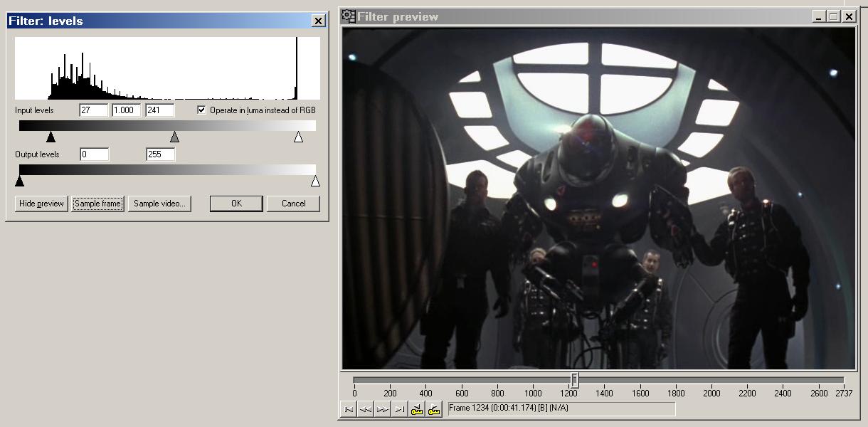Click the output low level field (0)
Viewport: 868px width, 427px height.
[x=94, y=154]
